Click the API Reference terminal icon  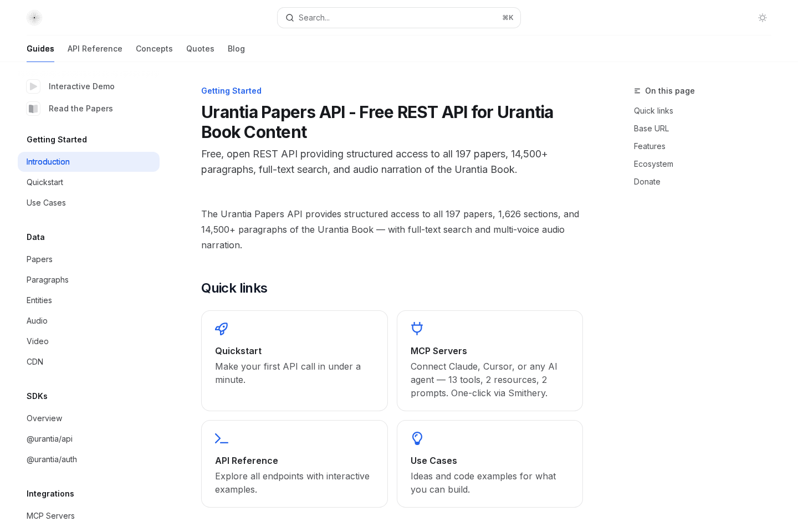pyautogui.click(x=222, y=438)
